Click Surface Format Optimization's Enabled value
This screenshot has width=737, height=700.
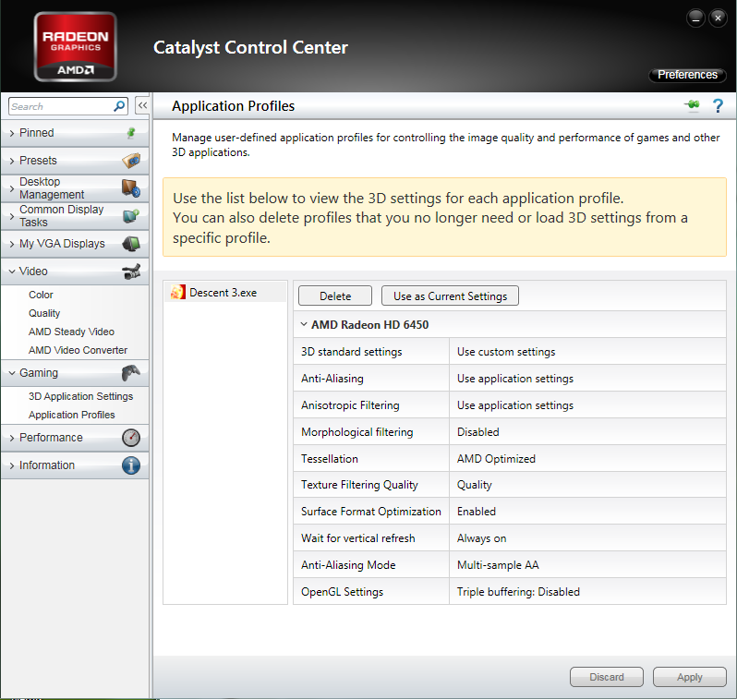(x=477, y=512)
